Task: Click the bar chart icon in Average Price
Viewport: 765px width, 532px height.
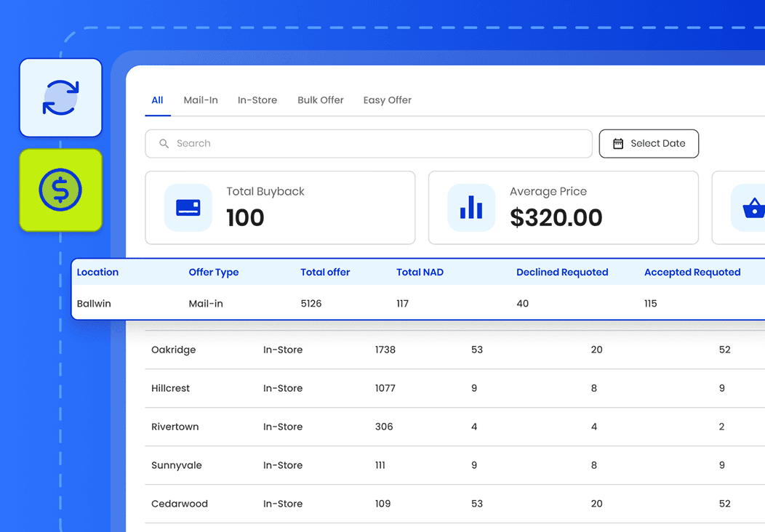Action: [x=471, y=208]
